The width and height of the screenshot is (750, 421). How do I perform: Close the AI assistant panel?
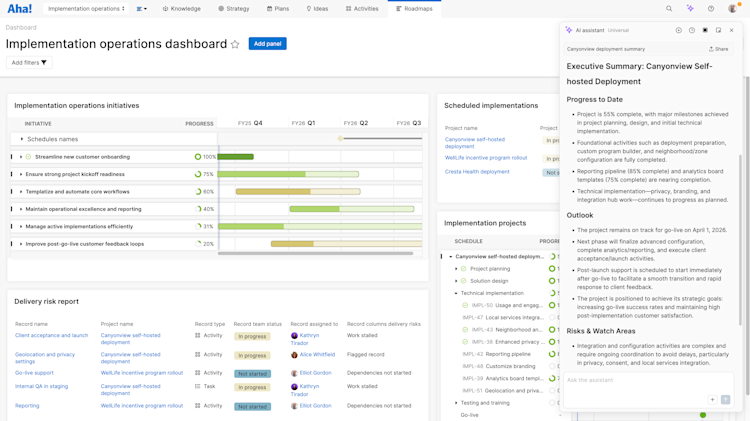click(731, 30)
